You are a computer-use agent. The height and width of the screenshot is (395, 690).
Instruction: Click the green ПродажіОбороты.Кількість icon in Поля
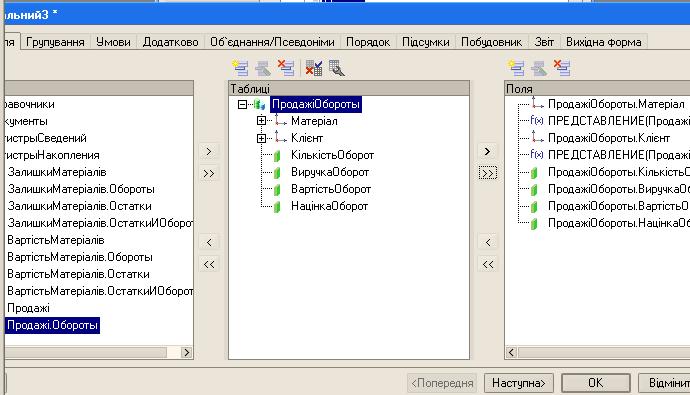tap(534, 172)
